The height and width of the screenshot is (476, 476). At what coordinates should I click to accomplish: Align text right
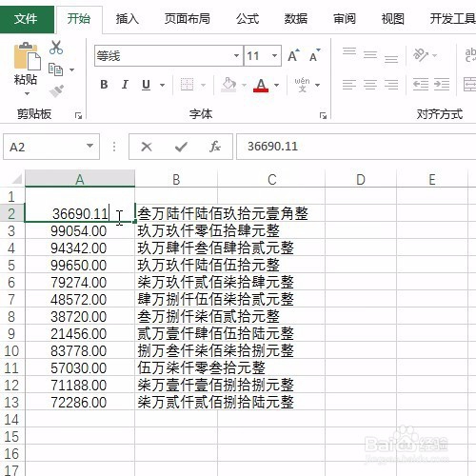point(391,85)
